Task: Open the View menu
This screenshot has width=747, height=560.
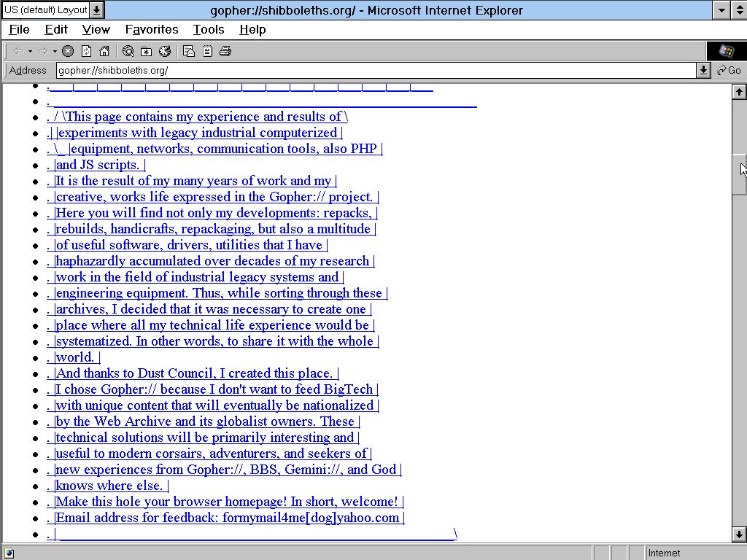Action: (x=96, y=29)
